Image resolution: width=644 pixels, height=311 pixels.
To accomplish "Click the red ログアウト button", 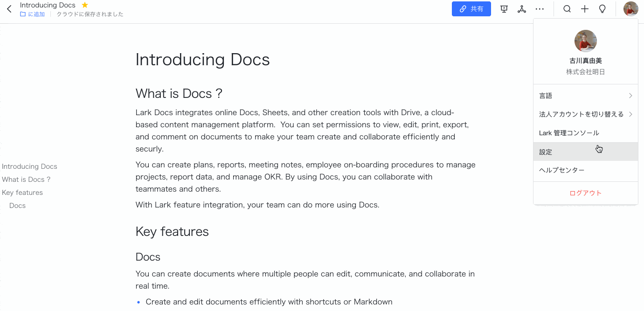I will [x=585, y=193].
